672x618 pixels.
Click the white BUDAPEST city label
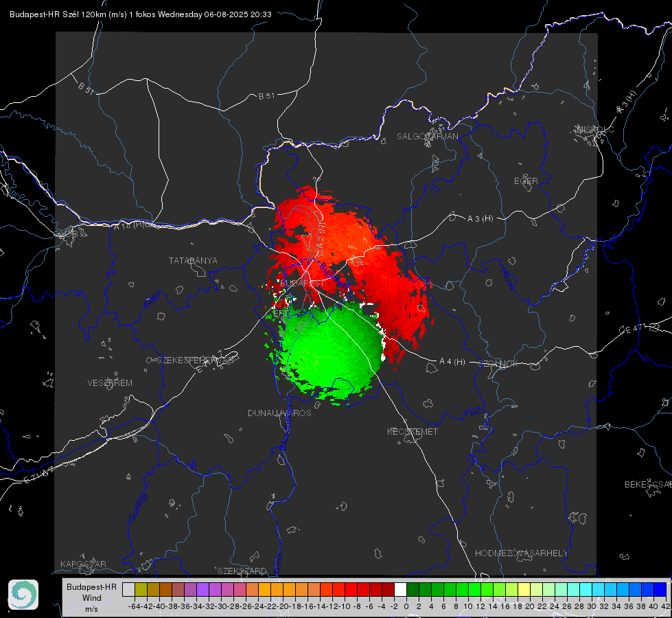302,284
